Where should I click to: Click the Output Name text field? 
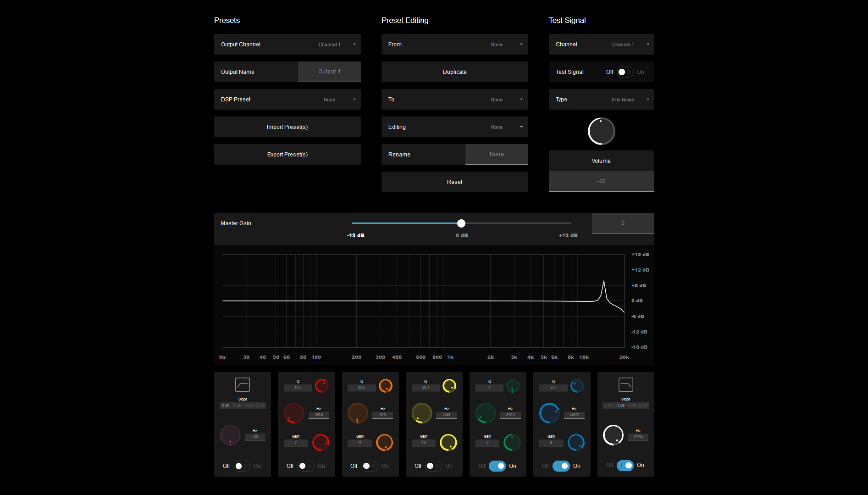pyautogui.click(x=329, y=72)
